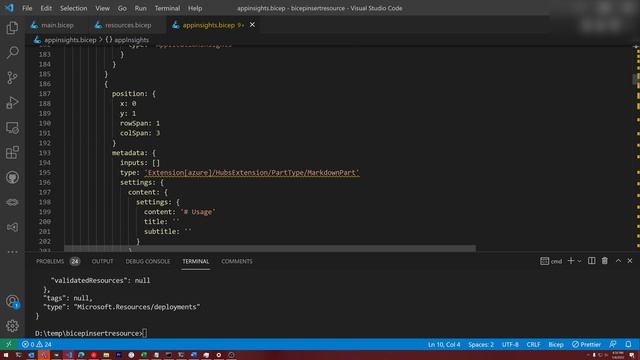Click the 'metadata: {' text on line 193
The height and width of the screenshot is (360, 640).
133,153
